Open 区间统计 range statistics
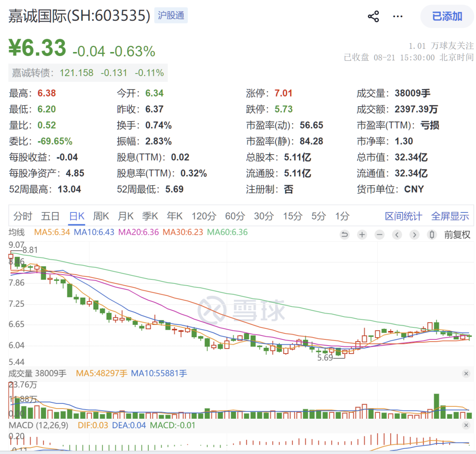Image resolution: width=476 pixels, height=454 pixels. 403,216
